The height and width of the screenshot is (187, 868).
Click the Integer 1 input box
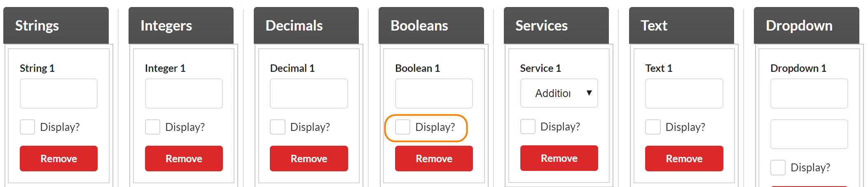tap(184, 94)
